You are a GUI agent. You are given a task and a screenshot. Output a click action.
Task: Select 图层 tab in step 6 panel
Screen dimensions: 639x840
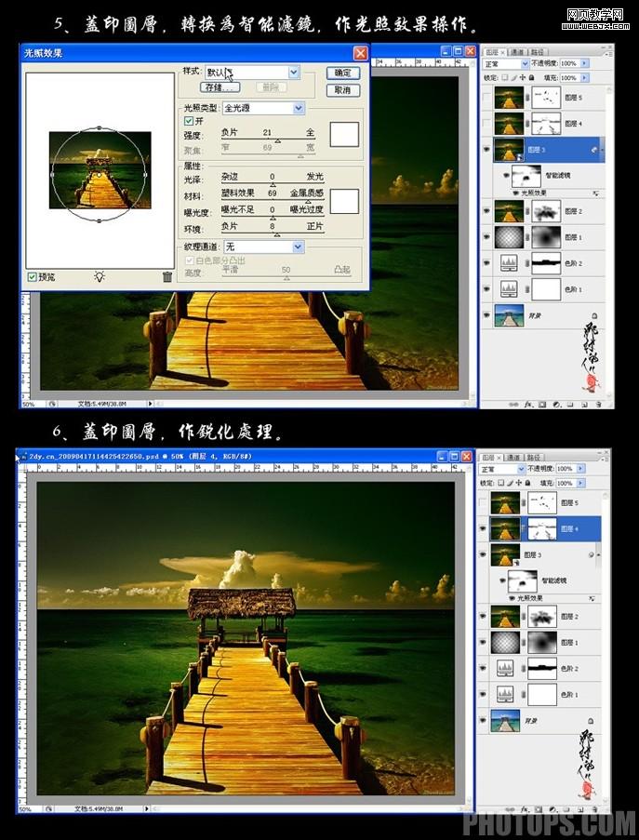pyautogui.click(x=489, y=457)
